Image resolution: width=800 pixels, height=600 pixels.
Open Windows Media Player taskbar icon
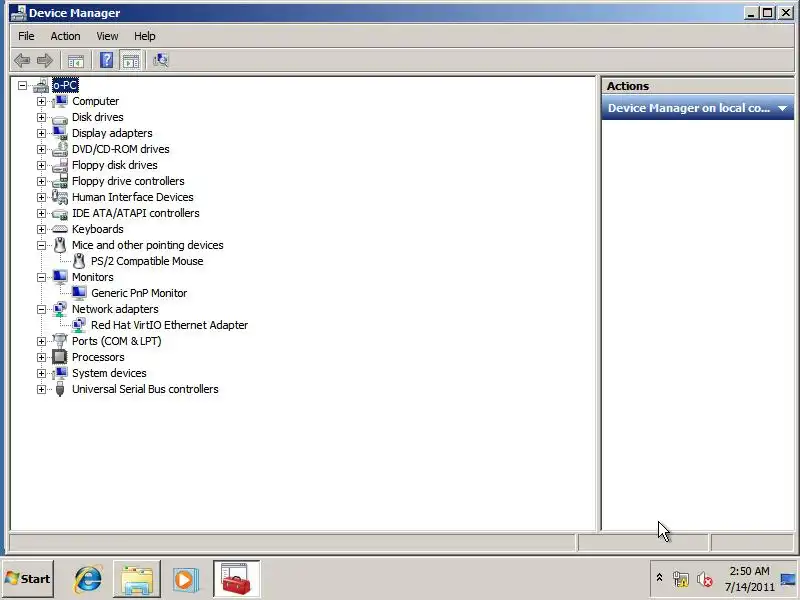(x=184, y=579)
